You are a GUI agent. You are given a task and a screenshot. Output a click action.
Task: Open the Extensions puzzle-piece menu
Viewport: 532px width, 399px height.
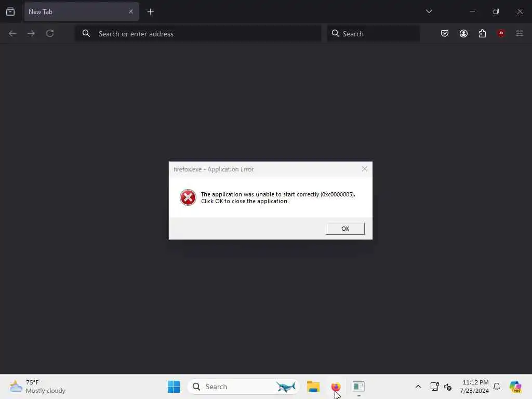(x=482, y=33)
